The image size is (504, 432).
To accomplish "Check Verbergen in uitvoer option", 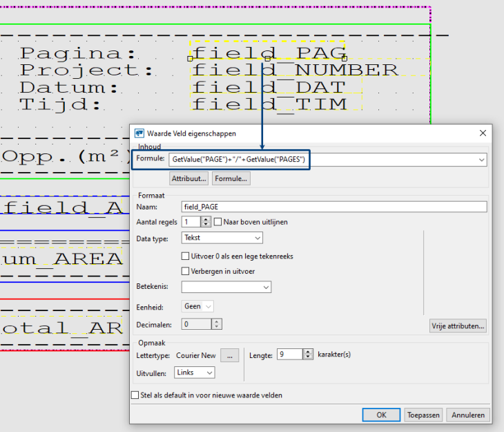I will pyautogui.click(x=185, y=271).
